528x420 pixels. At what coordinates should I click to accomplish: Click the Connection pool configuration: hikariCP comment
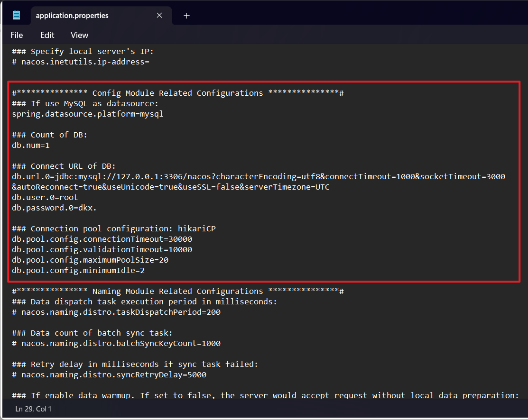[x=114, y=229]
